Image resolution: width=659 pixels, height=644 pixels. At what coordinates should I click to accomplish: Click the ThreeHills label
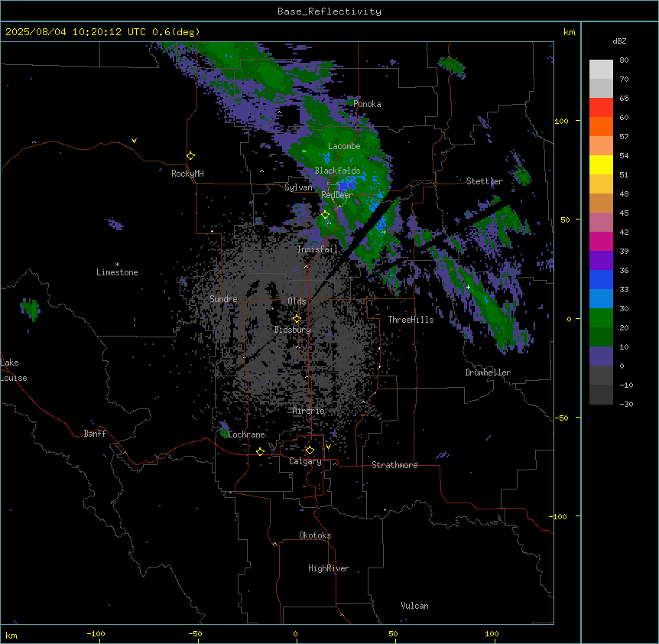(411, 320)
